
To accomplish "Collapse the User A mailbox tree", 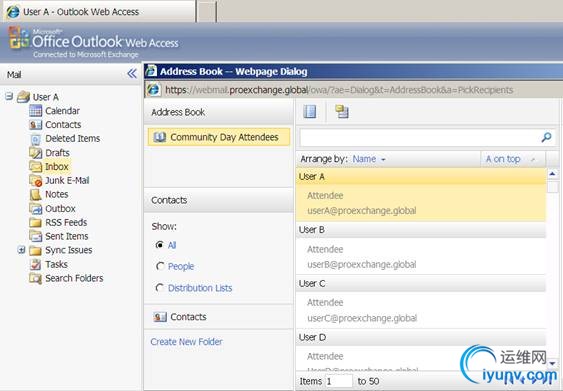I will [9, 96].
